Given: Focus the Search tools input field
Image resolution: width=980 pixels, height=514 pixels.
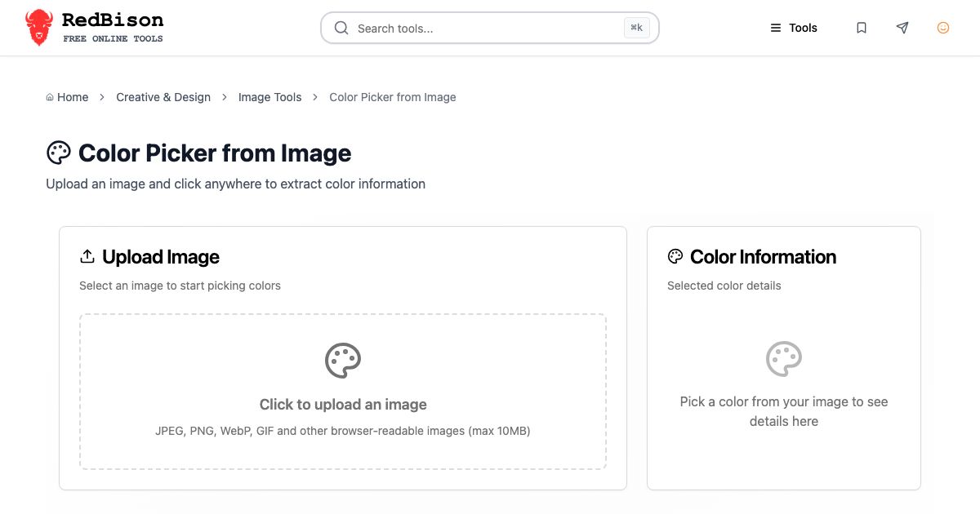Looking at the screenshot, I should click(490, 28).
